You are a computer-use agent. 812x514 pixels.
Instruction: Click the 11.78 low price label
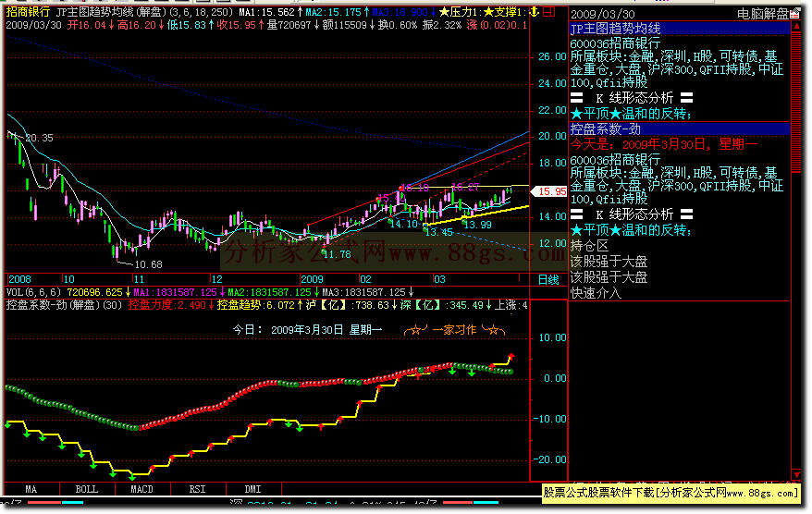pyautogui.click(x=337, y=254)
